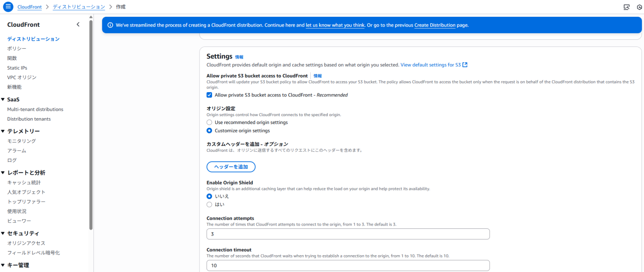Open the let us know what you think link
The image size is (644, 272).
335,25
